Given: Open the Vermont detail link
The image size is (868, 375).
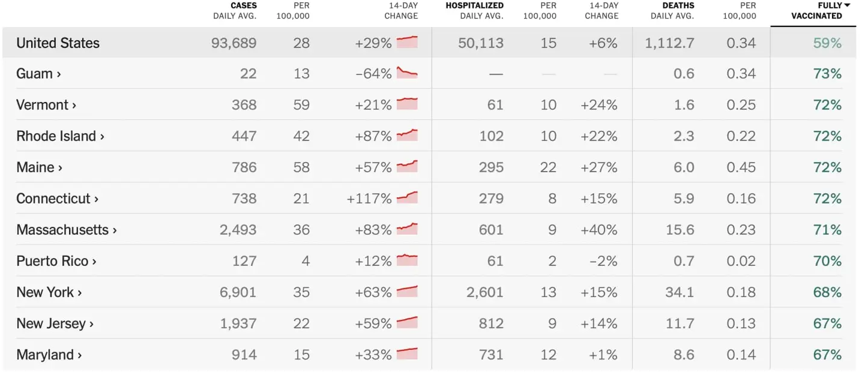Looking at the screenshot, I should point(46,105).
